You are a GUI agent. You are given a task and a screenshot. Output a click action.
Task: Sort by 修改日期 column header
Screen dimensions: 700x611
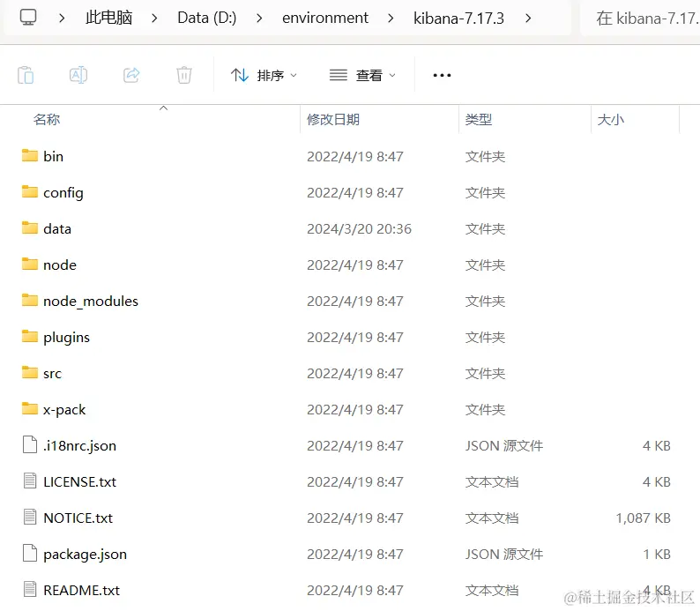(333, 120)
